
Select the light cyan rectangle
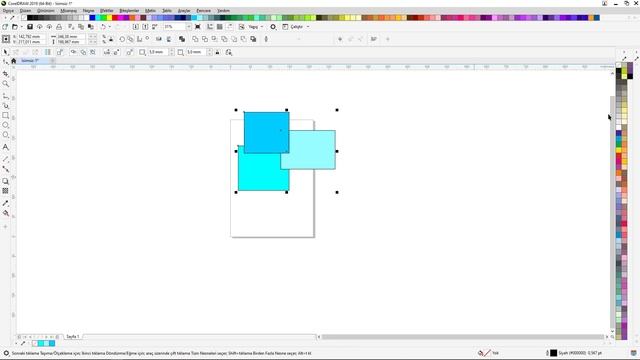pyautogui.click(x=313, y=150)
